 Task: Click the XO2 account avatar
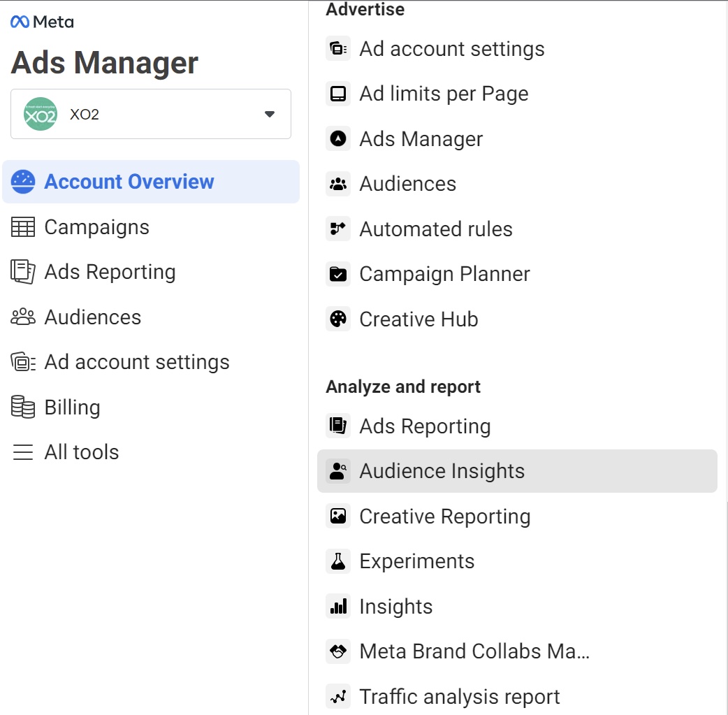41,114
